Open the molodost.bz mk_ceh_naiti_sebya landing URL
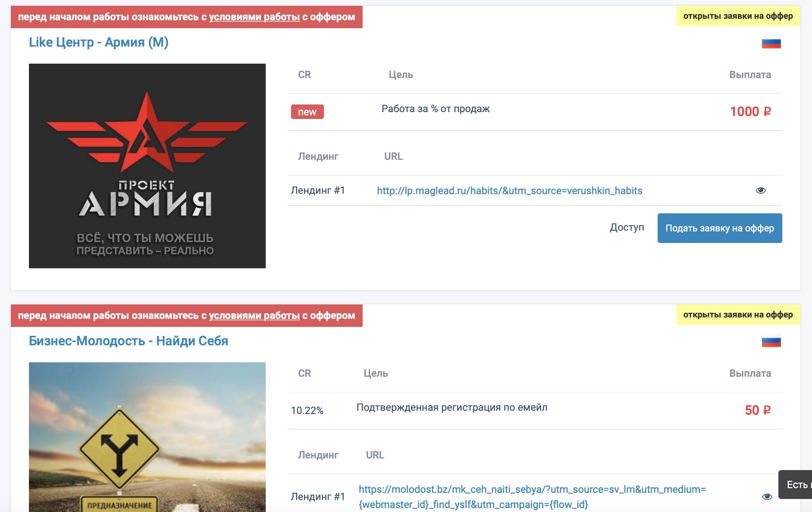Viewport: 812px width, 512px height. [x=532, y=497]
